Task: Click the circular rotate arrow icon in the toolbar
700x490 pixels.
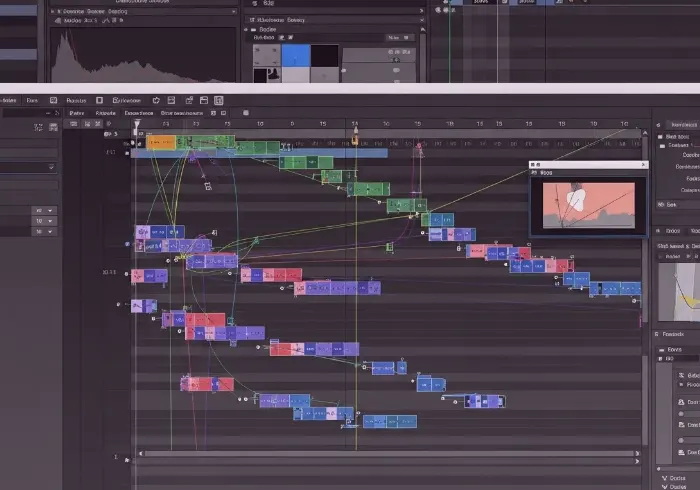Action: pos(156,100)
